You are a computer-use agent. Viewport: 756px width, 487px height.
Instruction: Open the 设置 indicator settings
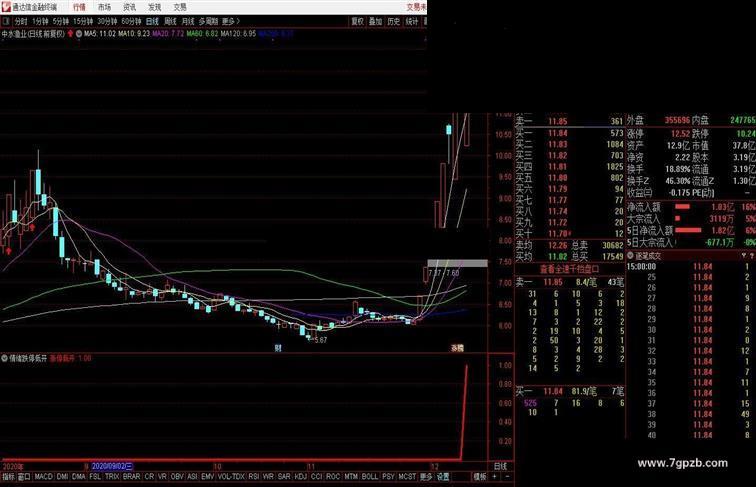pyautogui.click(x=443, y=477)
